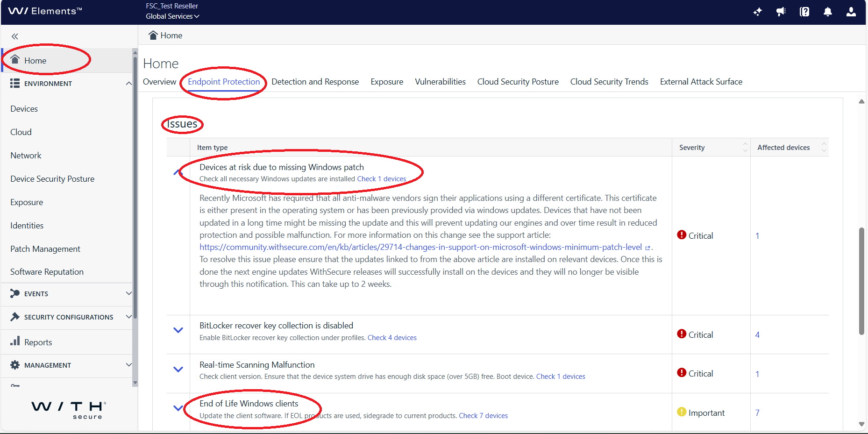
Task: Collapse the ENVIRONMENT section chevron
Action: 128,83
